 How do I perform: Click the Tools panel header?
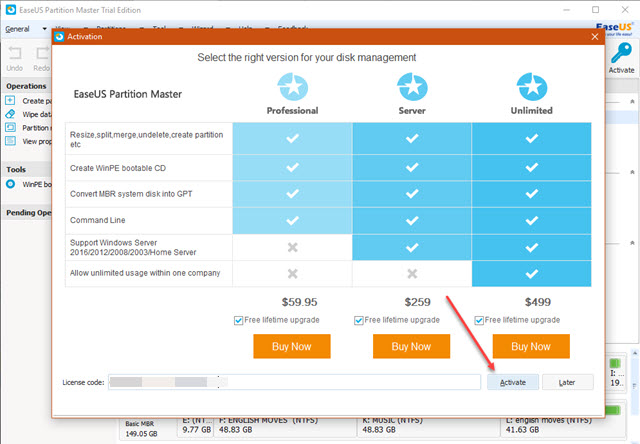click(x=28, y=169)
